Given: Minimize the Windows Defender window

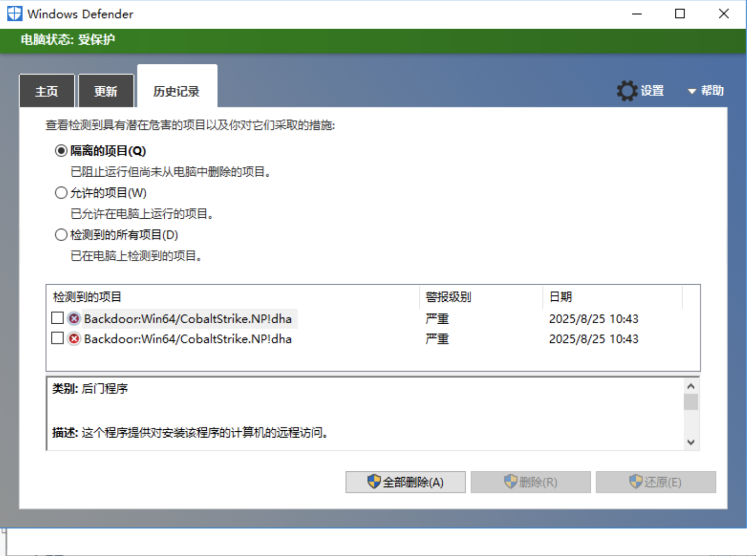Looking at the screenshot, I should click(636, 14).
